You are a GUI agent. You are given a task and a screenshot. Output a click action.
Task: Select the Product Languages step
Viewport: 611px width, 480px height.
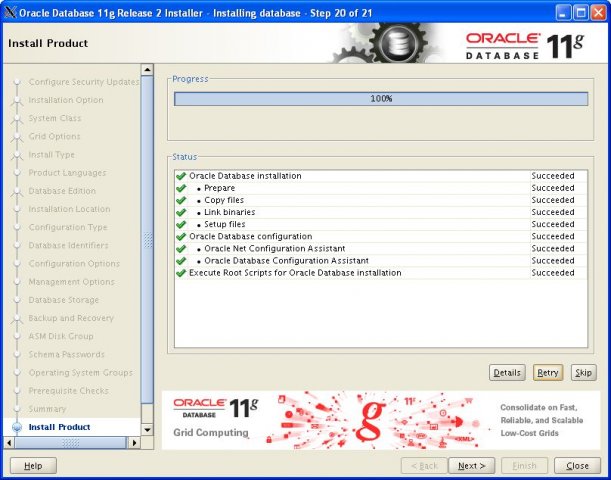(67, 173)
